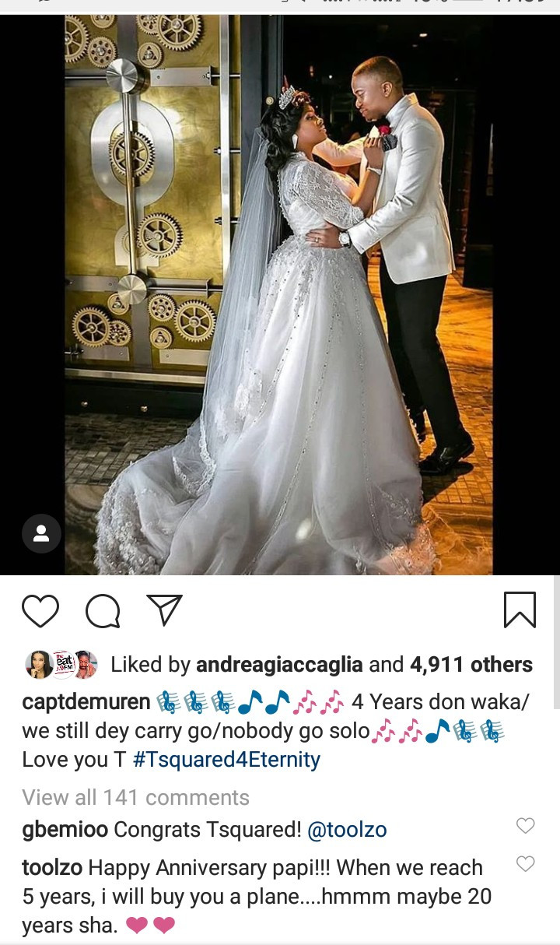
Task: Expand View all 141 comments
Action: point(135,797)
